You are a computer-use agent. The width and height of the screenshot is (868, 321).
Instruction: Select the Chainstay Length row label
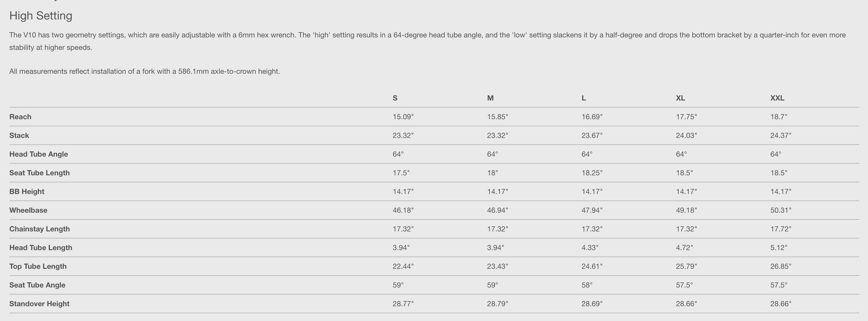[39, 229]
